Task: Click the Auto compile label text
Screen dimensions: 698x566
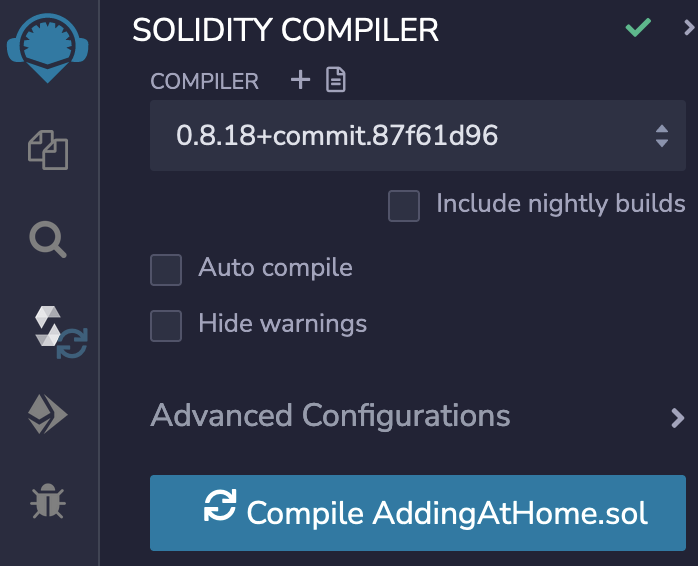Action: [x=275, y=268]
